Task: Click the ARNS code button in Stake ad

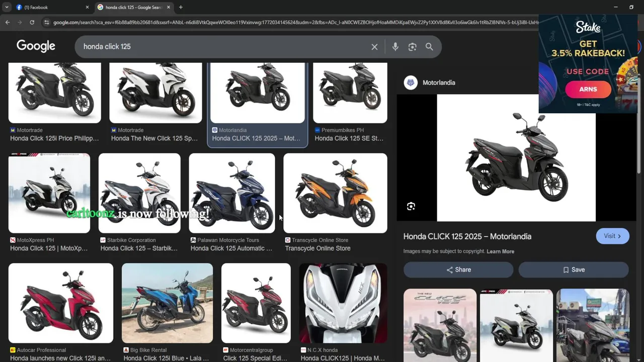Action: pos(588,89)
